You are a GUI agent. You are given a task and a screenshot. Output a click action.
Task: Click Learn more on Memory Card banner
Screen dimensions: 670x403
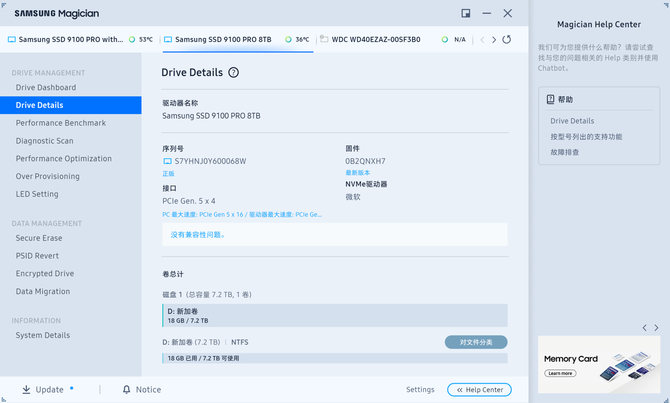click(560, 373)
